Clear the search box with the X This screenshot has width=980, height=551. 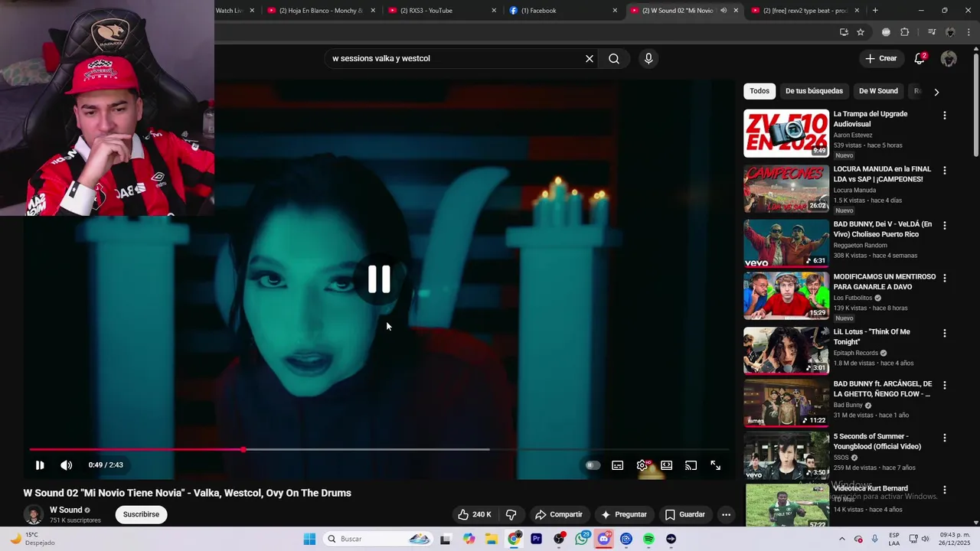[x=590, y=58]
